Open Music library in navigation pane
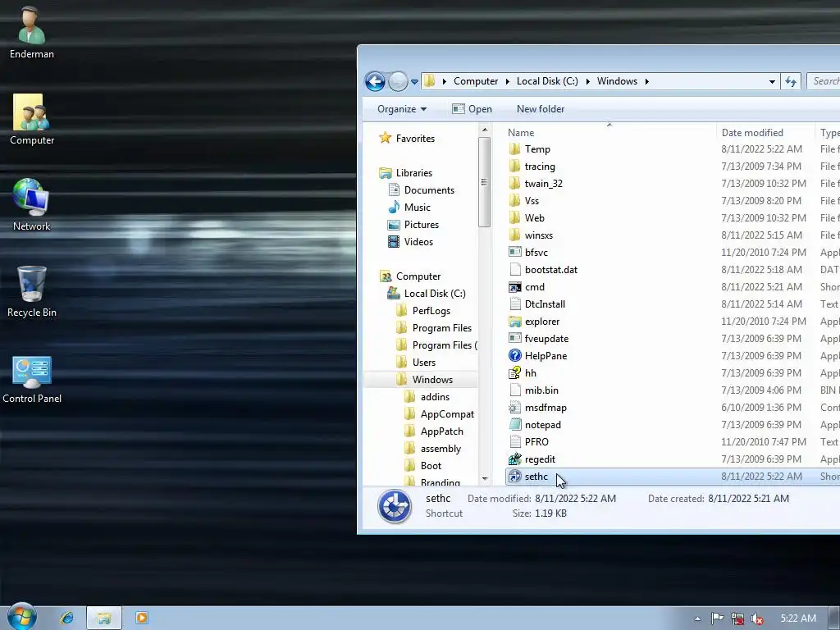The width and height of the screenshot is (840, 630). coord(409,208)
